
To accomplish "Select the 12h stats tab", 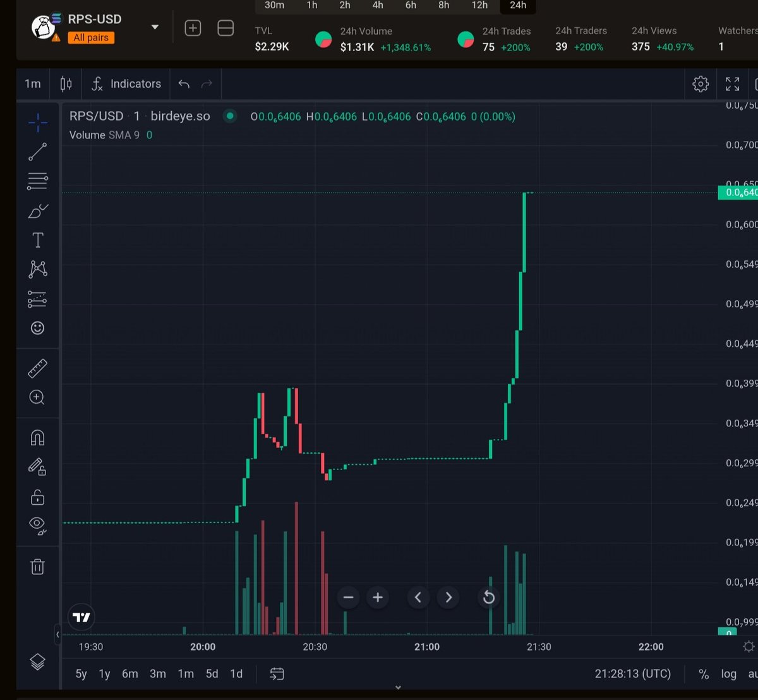I will pyautogui.click(x=479, y=5).
